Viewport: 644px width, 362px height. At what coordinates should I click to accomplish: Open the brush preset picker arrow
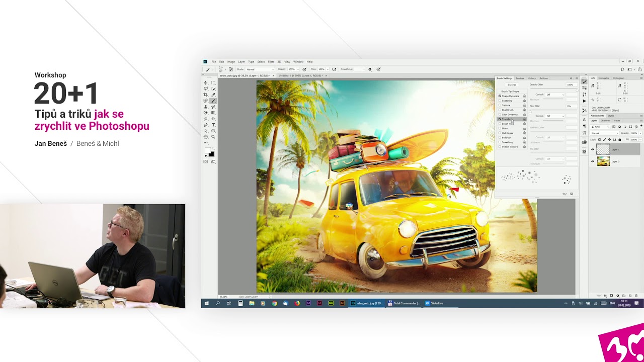[x=225, y=69]
